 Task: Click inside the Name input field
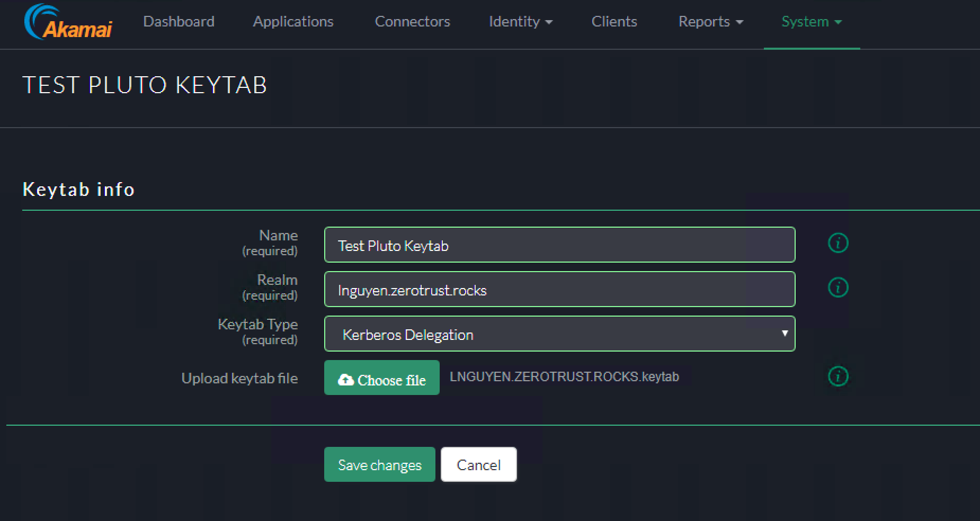tap(559, 245)
